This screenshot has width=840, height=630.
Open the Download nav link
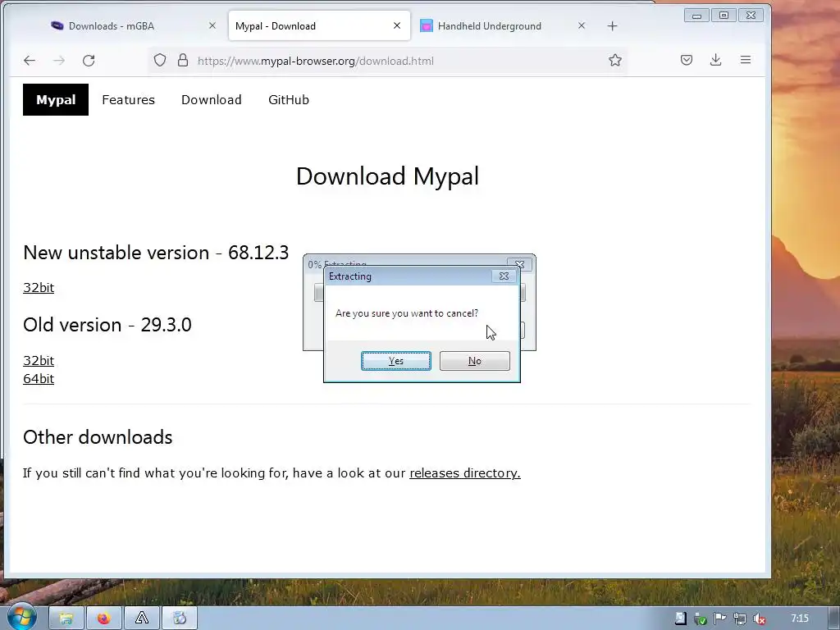click(x=212, y=99)
